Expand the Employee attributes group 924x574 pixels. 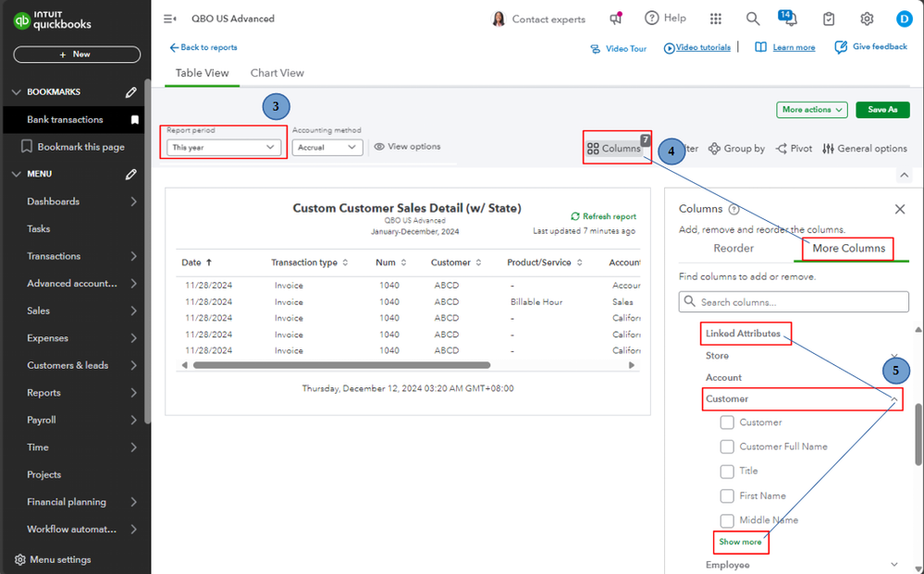pos(894,565)
